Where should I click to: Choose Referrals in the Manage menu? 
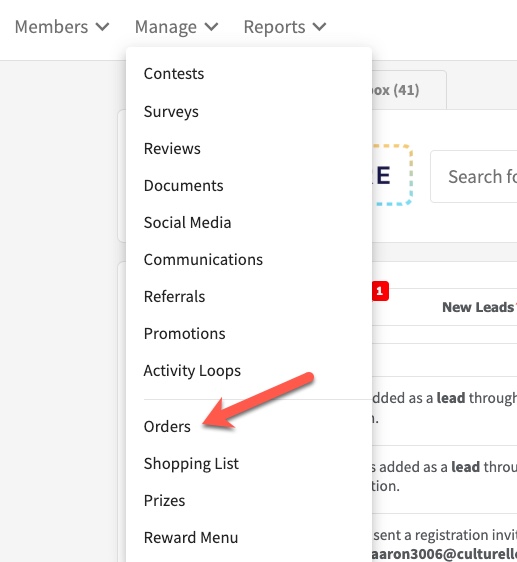[175, 296]
